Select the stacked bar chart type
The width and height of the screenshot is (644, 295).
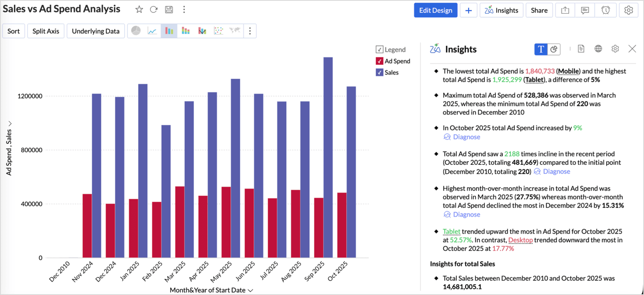coord(186,31)
